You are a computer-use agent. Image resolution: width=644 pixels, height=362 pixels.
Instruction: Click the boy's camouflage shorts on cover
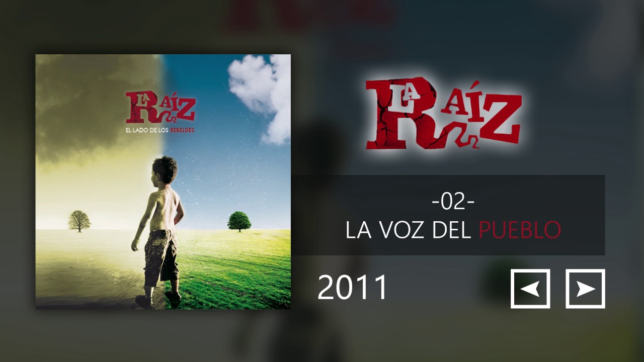coord(161,255)
